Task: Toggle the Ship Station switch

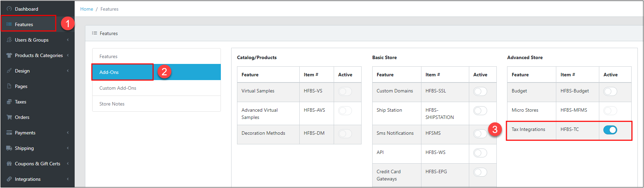Action: click(x=480, y=111)
